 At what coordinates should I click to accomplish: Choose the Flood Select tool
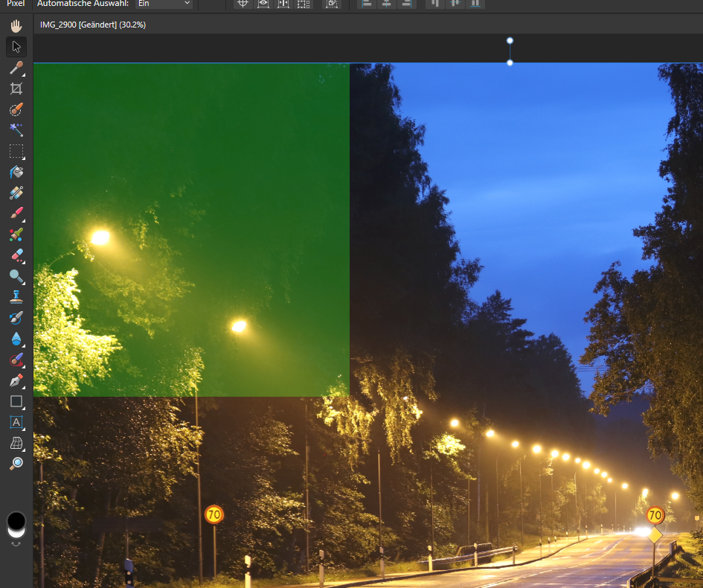(16, 130)
